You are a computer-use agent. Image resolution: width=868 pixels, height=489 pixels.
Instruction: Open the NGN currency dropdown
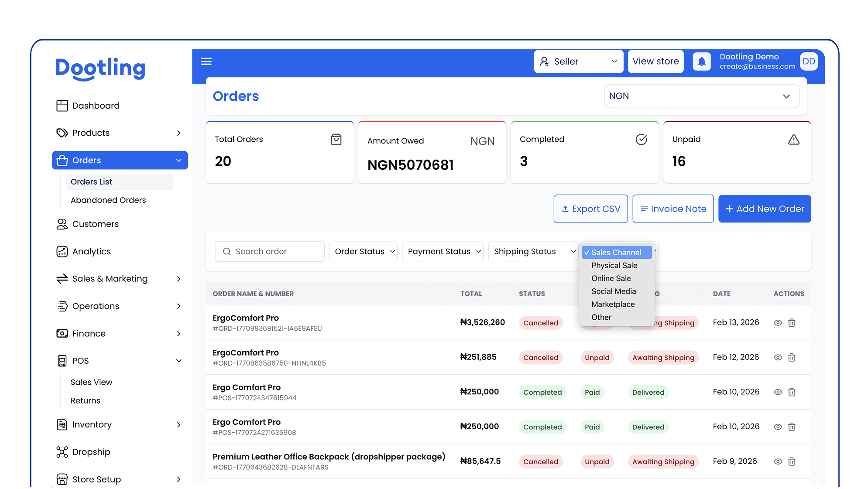701,96
